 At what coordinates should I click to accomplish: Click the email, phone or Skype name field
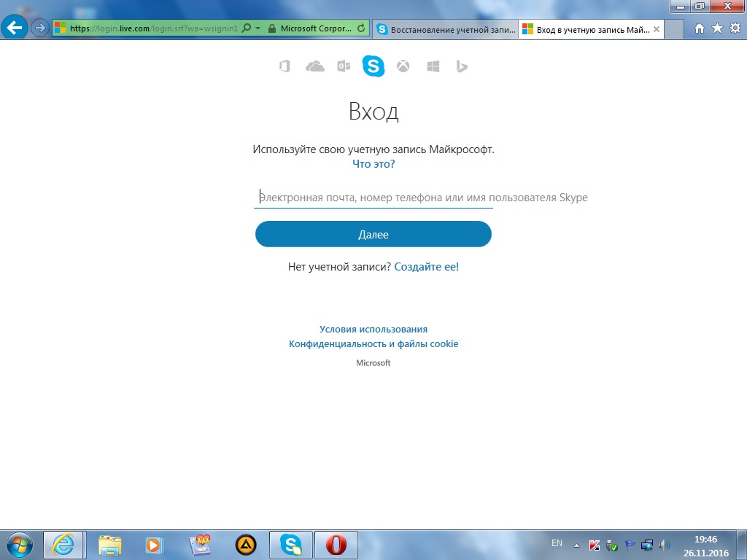(373, 198)
